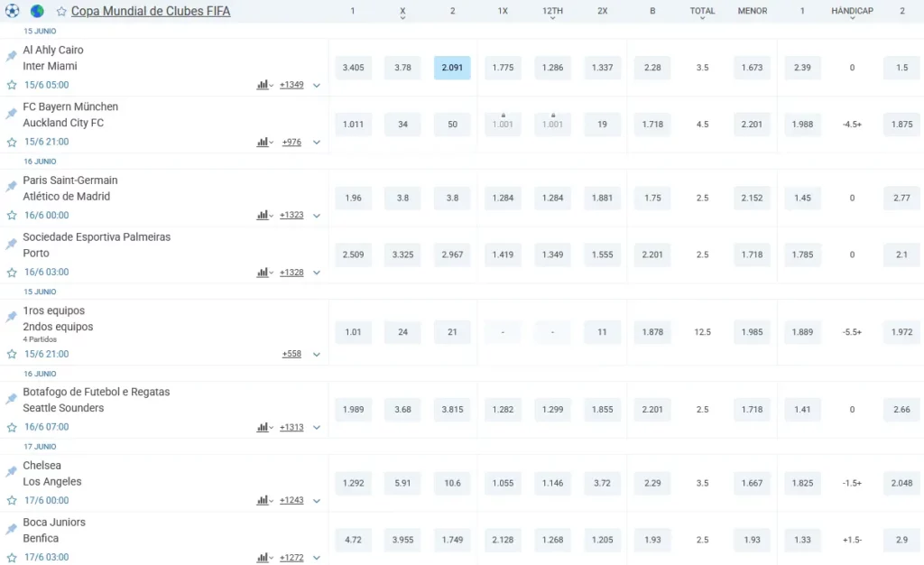This screenshot has height=565, width=924.
Task: Open statistics for Chelsea vs Los Angeles
Action: (x=264, y=500)
